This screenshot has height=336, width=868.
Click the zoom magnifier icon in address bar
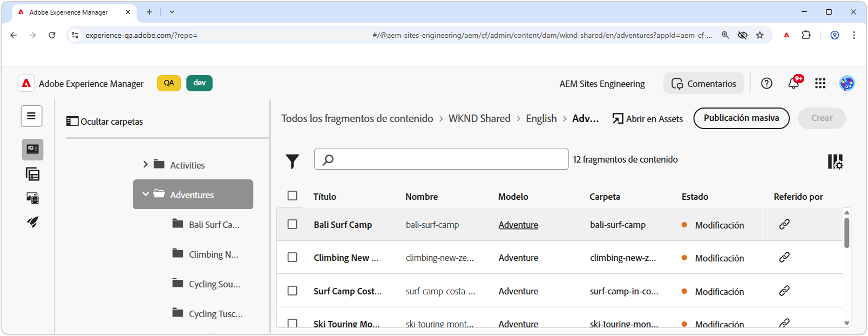725,35
